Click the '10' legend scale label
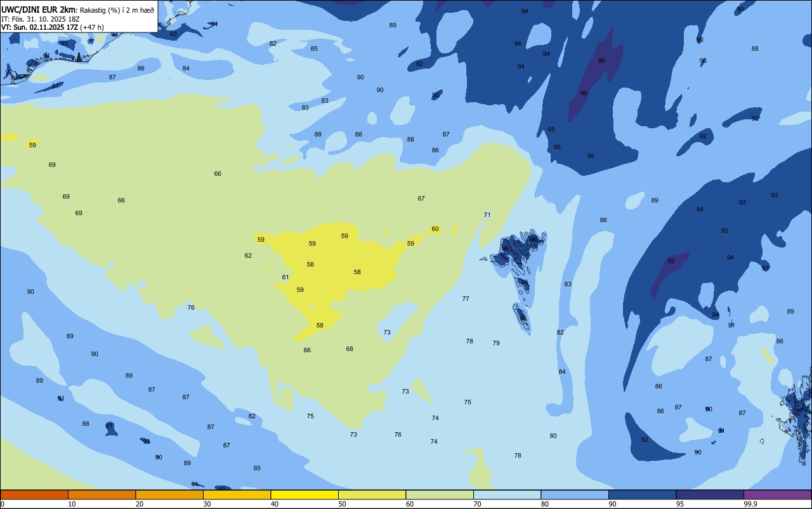This screenshot has height=509, width=812. point(72,504)
